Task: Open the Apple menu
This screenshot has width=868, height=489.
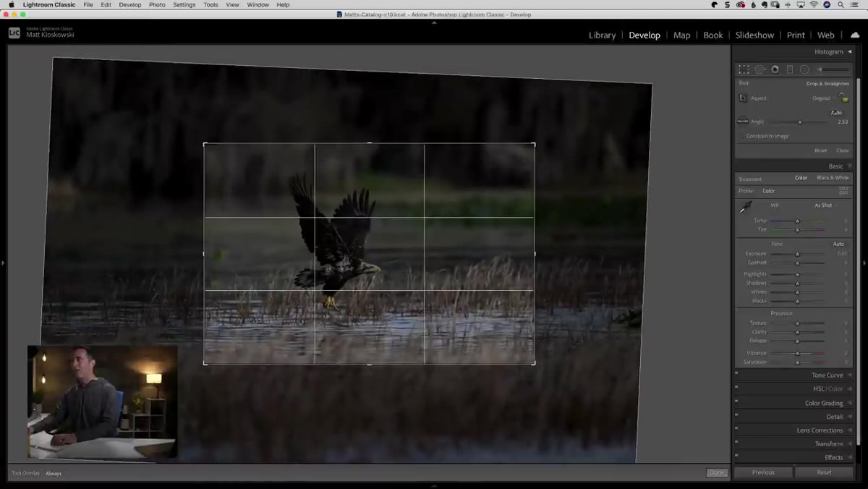Action: point(11,4)
